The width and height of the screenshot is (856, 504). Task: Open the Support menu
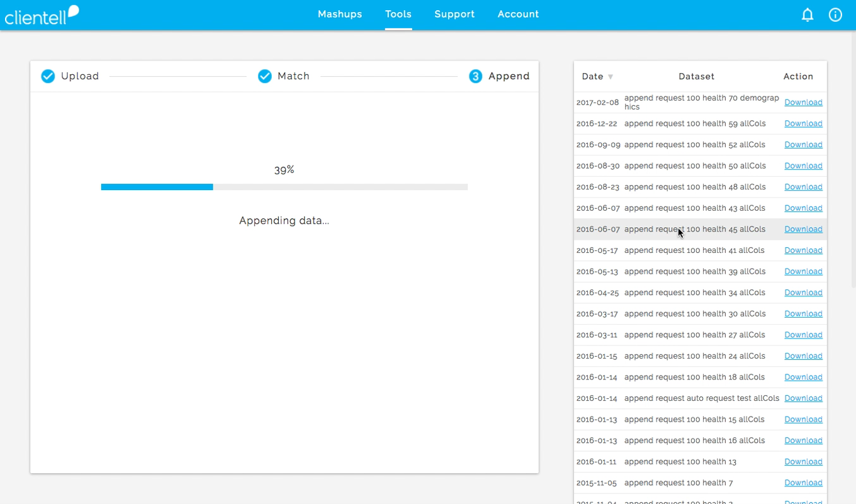[454, 14]
